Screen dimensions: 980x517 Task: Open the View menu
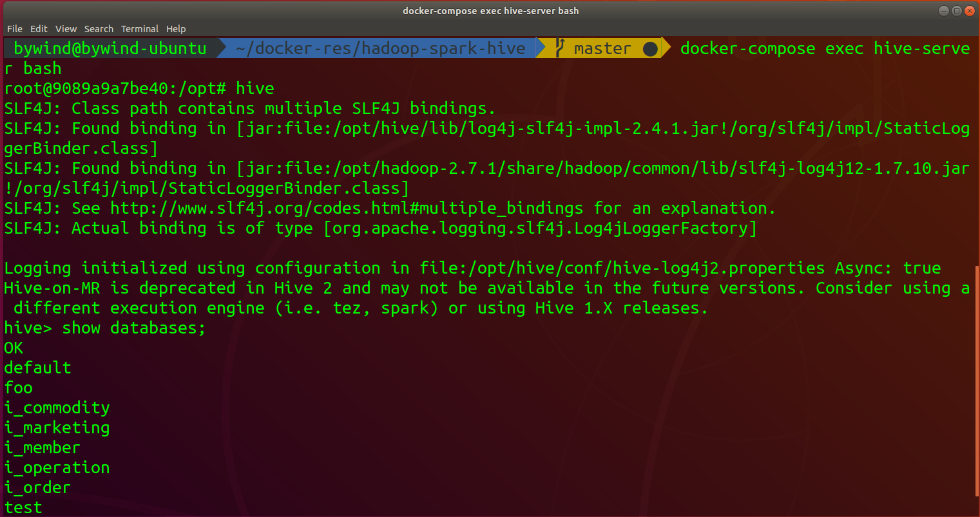(66, 29)
